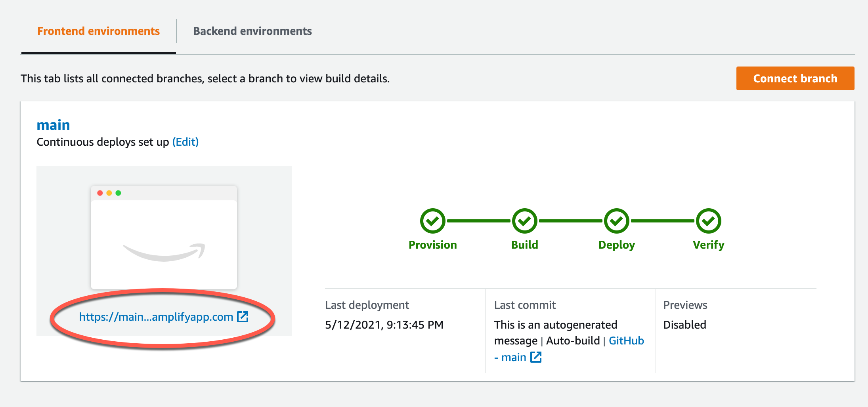Viewport: 868px width, 407px height.
Task: Click the Deploy step checkmark icon
Action: click(616, 221)
